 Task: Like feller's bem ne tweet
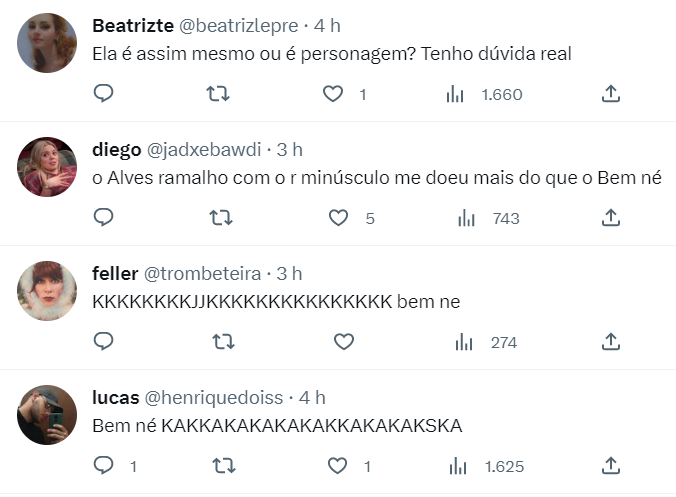(x=344, y=342)
